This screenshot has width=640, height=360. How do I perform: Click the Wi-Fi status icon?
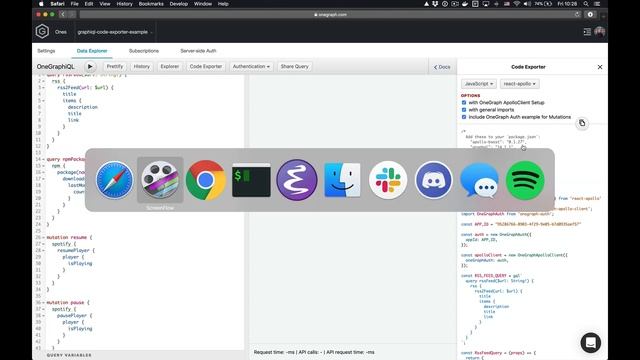click(517, 4)
